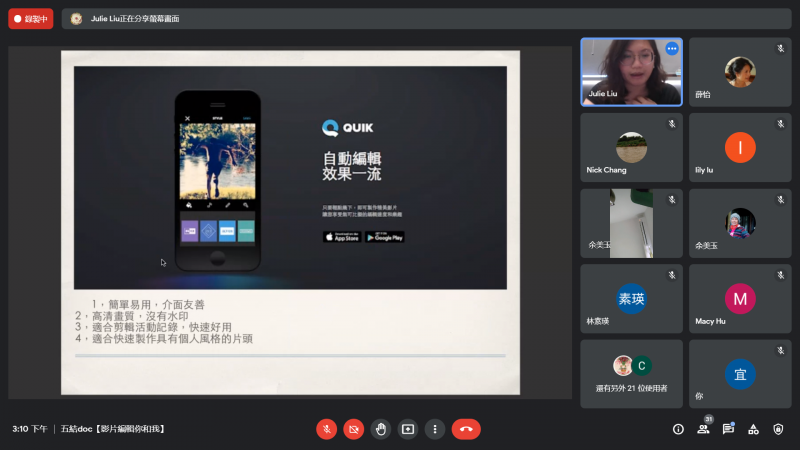Click muted mic icon on Nick Chang tile
Image resolution: width=800 pixels, height=450 pixels.
672,124
